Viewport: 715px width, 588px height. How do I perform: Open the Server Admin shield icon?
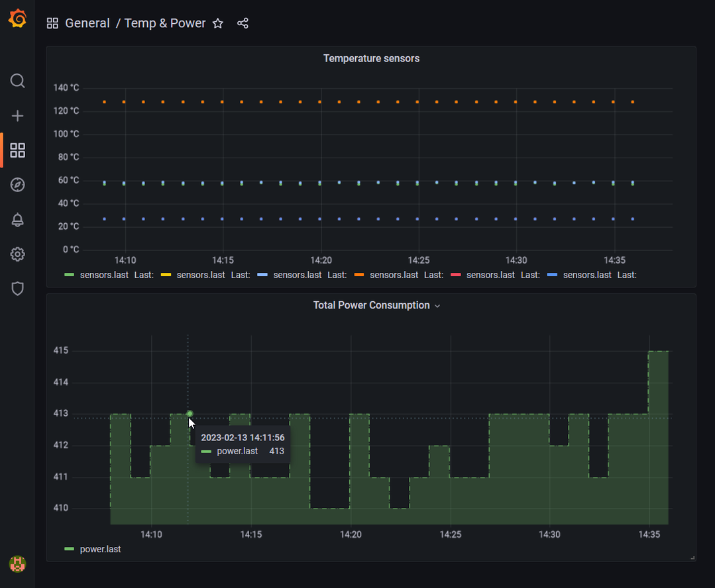17,289
